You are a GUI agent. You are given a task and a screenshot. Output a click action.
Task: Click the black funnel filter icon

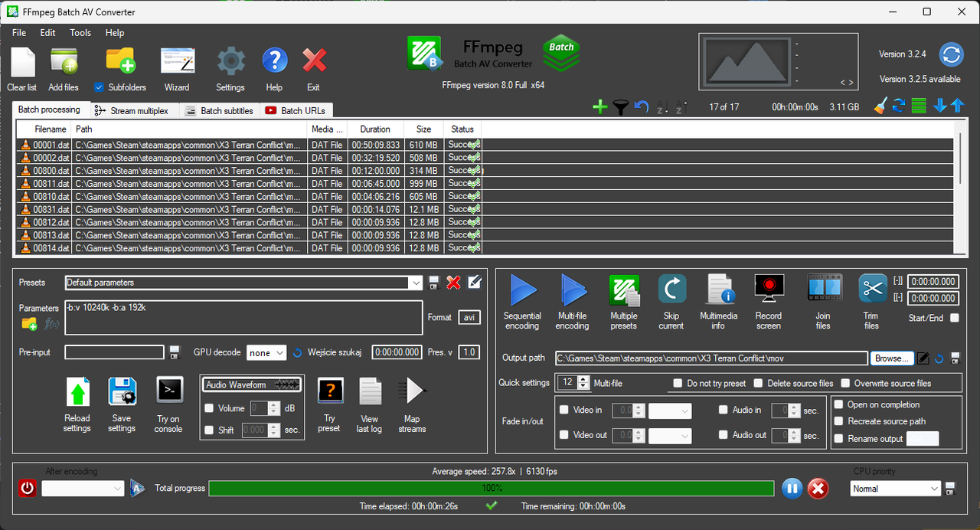tap(621, 106)
